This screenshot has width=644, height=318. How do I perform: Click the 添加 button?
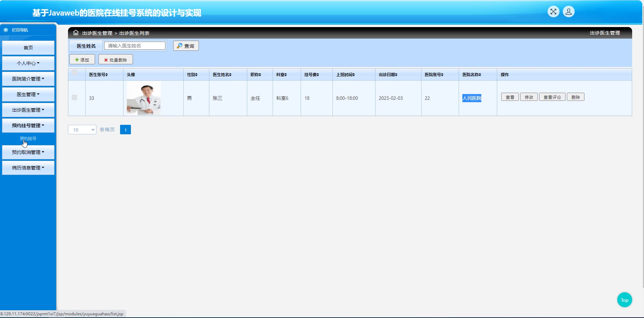(x=82, y=60)
